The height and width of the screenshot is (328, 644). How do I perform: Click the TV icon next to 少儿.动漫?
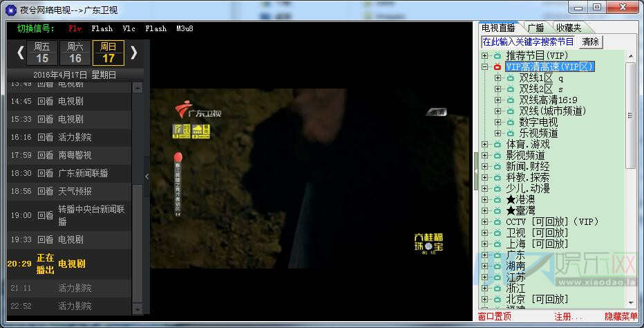[498, 188]
